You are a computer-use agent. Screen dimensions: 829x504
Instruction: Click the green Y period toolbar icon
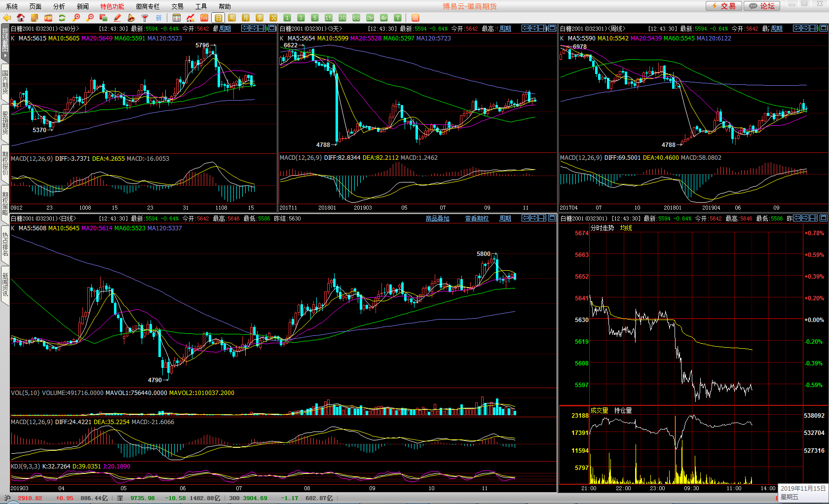tap(398, 18)
